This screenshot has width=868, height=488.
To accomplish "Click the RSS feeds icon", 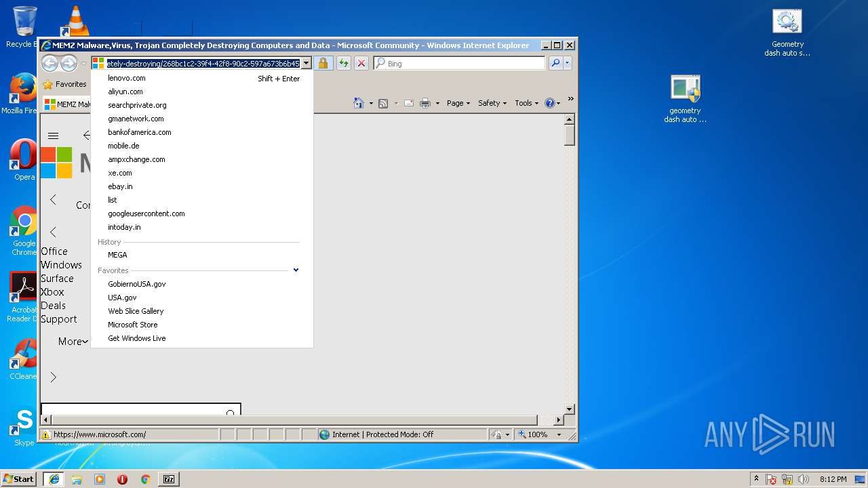I will pyautogui.click(x=383, y=103).
